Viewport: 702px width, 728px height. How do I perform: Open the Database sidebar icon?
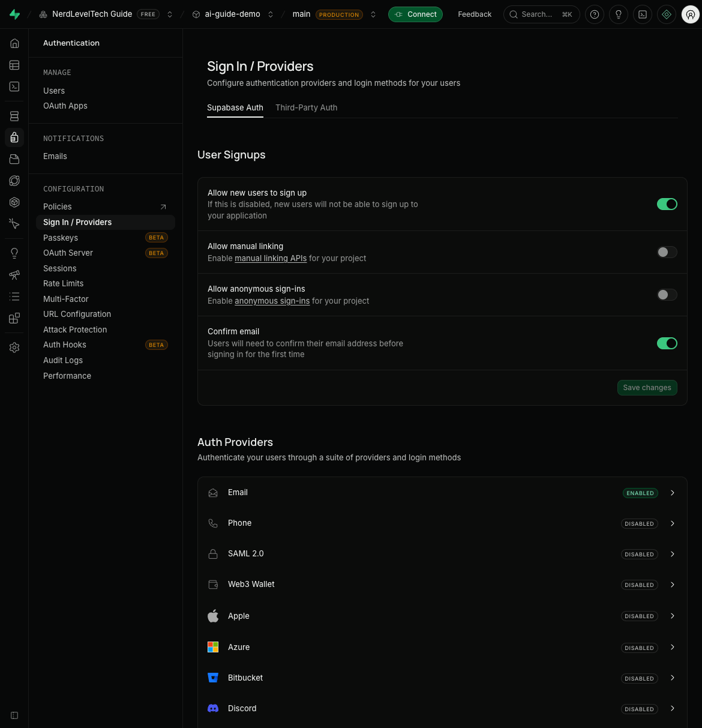pyautogui.click(x=14, y=116)
